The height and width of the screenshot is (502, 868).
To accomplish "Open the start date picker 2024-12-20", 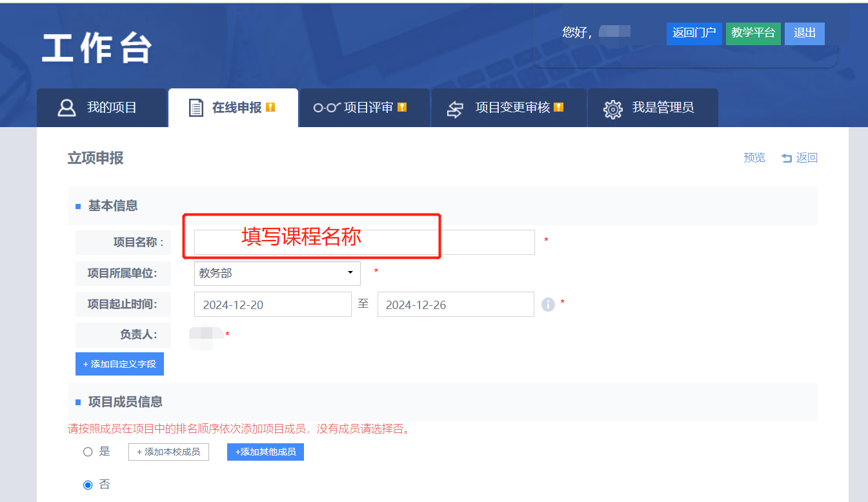I will click(x=272, y=305).
